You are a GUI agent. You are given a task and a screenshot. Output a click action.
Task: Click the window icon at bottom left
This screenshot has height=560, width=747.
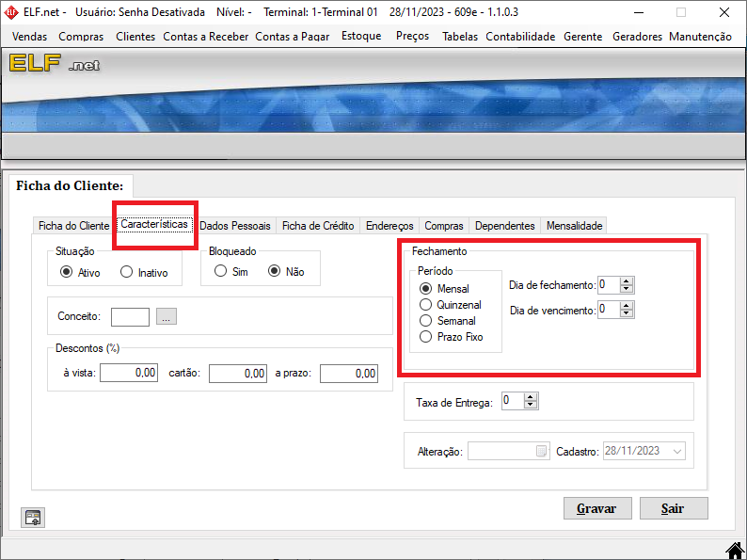click(x=33, y=518)
